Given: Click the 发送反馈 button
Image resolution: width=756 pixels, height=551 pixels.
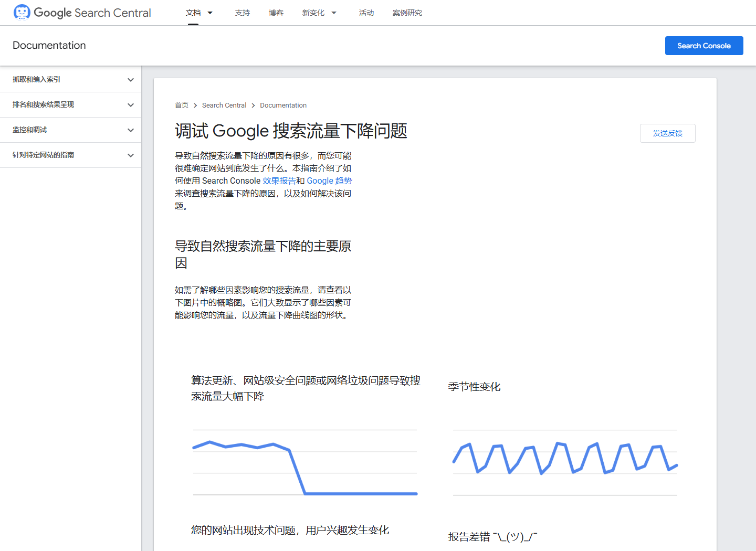Looking at the screenshot, I should tap(668, 133).
